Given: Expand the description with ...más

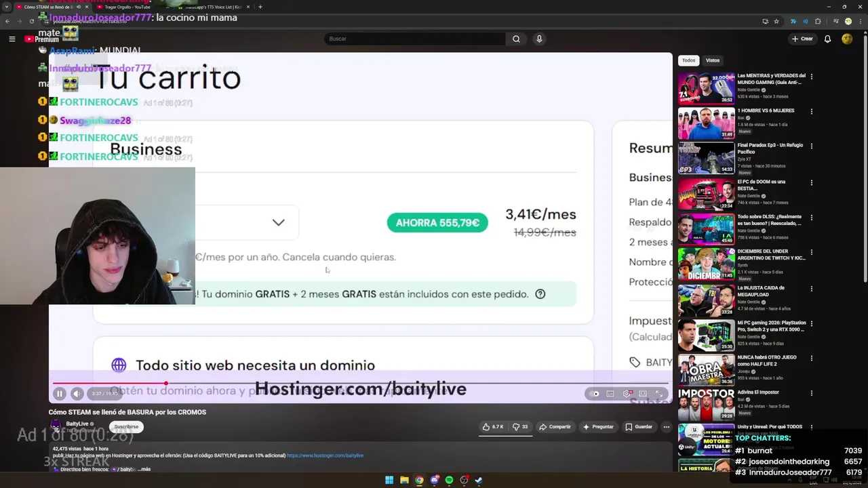Looking at the screenshot, I should click(x=144, y=469).
